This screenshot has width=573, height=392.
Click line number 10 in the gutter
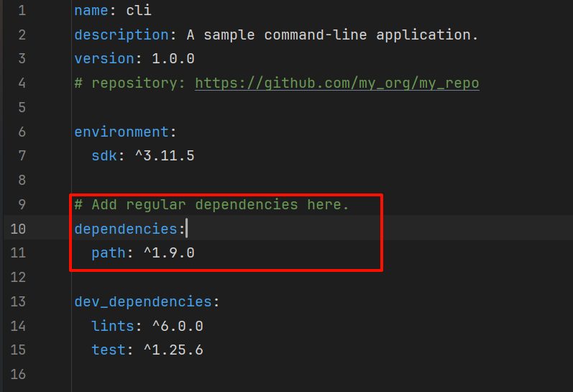(x=18, y=229)
